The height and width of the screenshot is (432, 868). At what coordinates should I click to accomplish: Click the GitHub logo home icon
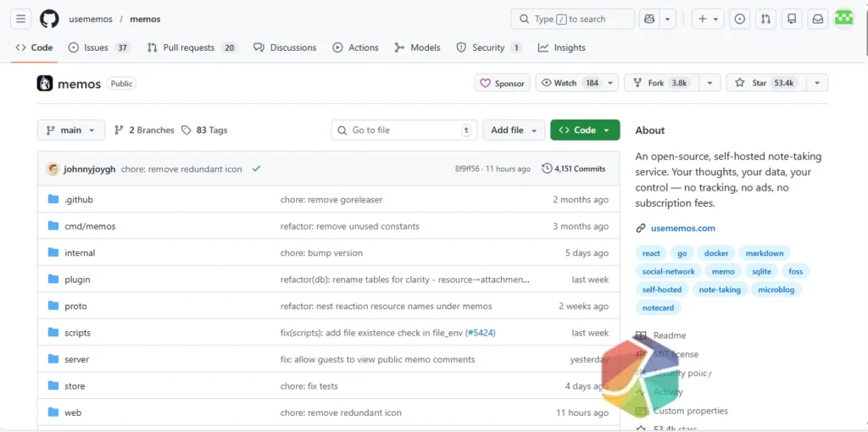(x=49, y=19)
